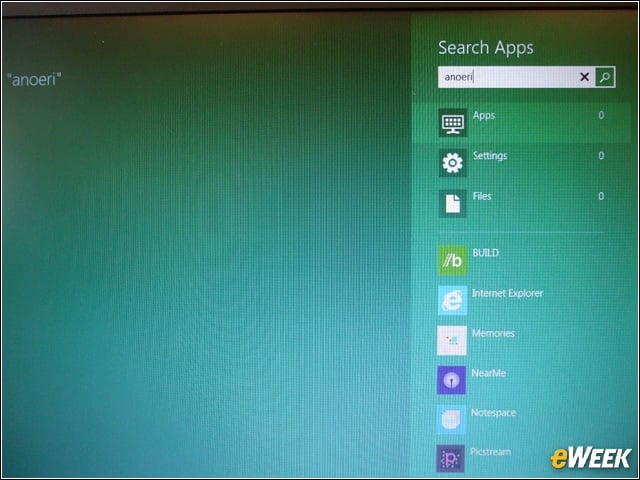Click the Search Apps panel title
The image size is (640, 480).
point(486,48)
